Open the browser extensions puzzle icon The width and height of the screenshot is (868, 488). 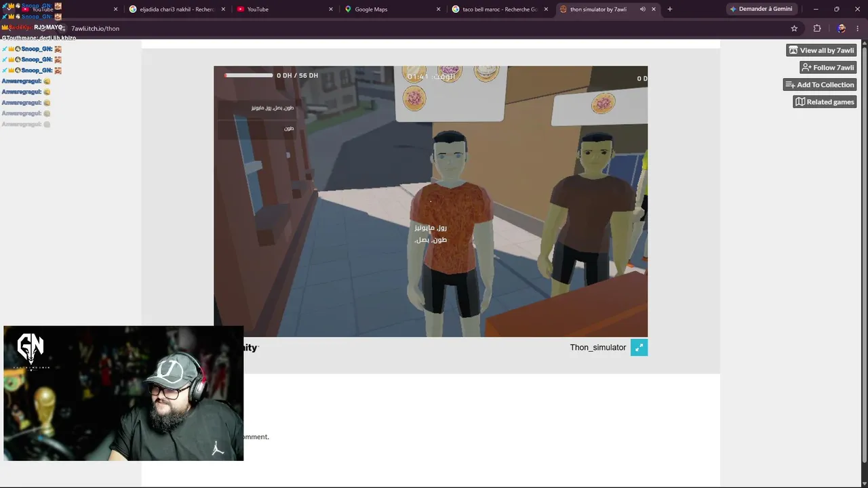[x=816, y=28]
